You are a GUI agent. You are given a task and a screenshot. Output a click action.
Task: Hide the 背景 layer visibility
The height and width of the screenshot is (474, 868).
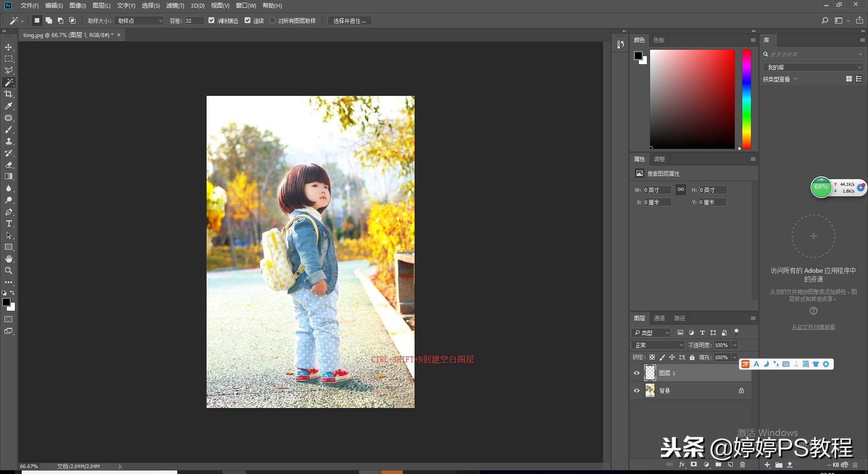(637, 391)
